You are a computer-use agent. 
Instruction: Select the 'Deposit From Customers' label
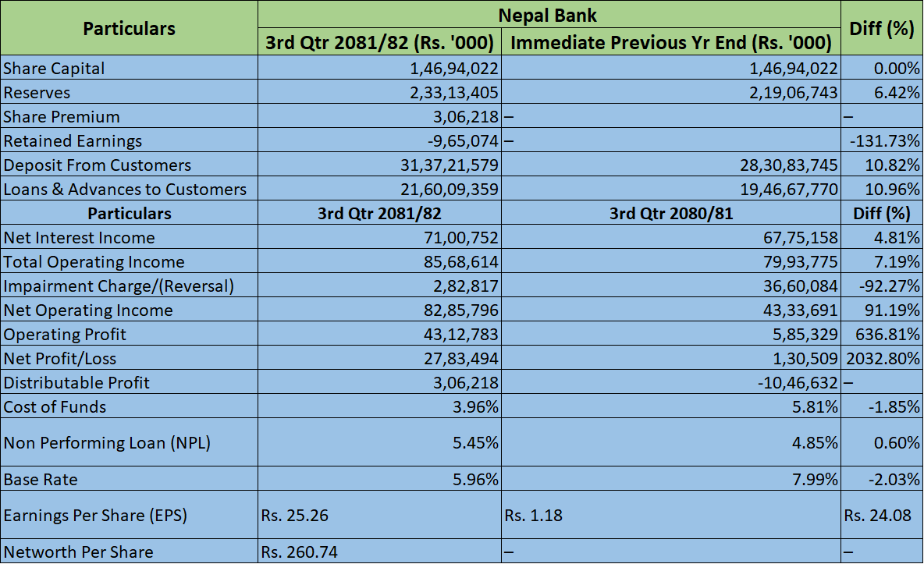coord(98,165)
